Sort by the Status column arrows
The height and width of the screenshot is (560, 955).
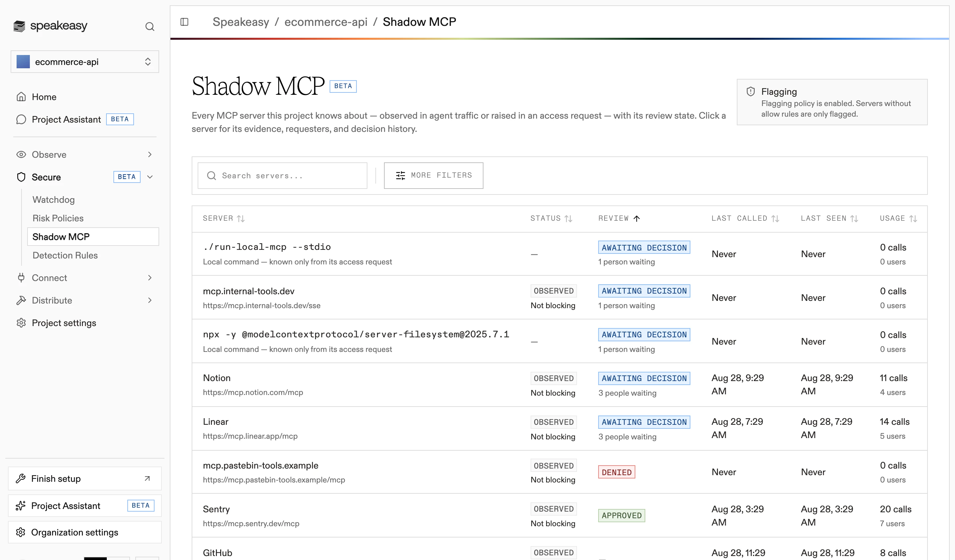tap(568, 218)
